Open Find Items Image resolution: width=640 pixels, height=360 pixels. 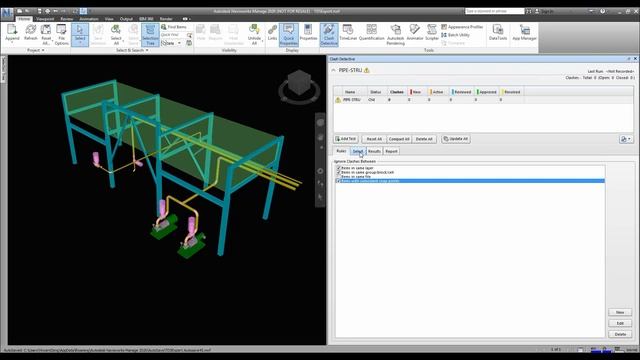174,27
